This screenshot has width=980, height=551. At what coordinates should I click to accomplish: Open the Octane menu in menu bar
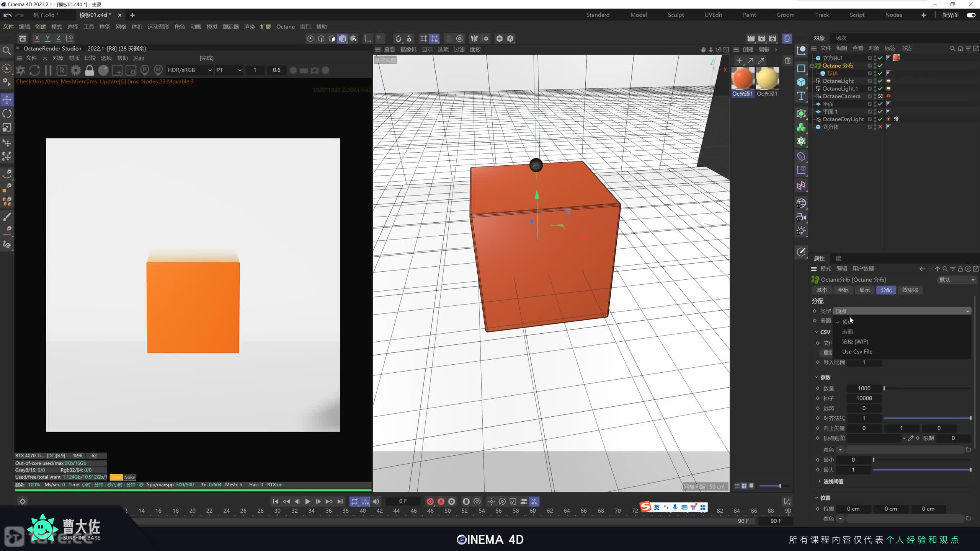pyautogui.click(x=285, y=27)
